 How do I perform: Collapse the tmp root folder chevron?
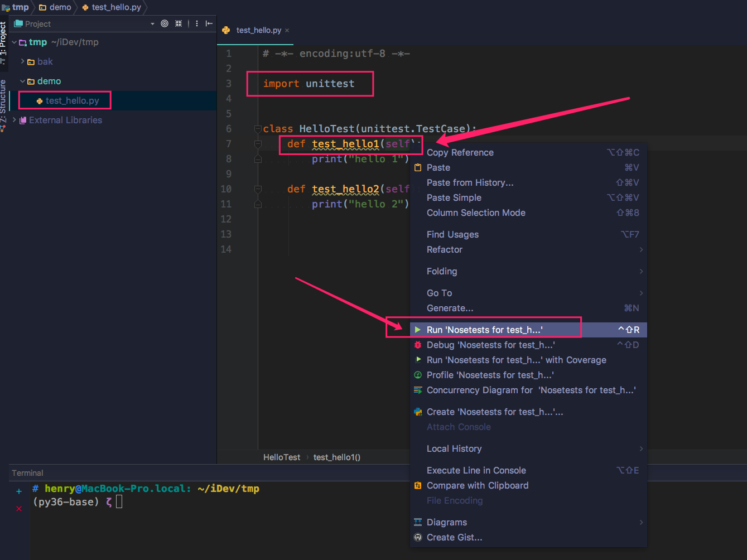tap(14, 42)
